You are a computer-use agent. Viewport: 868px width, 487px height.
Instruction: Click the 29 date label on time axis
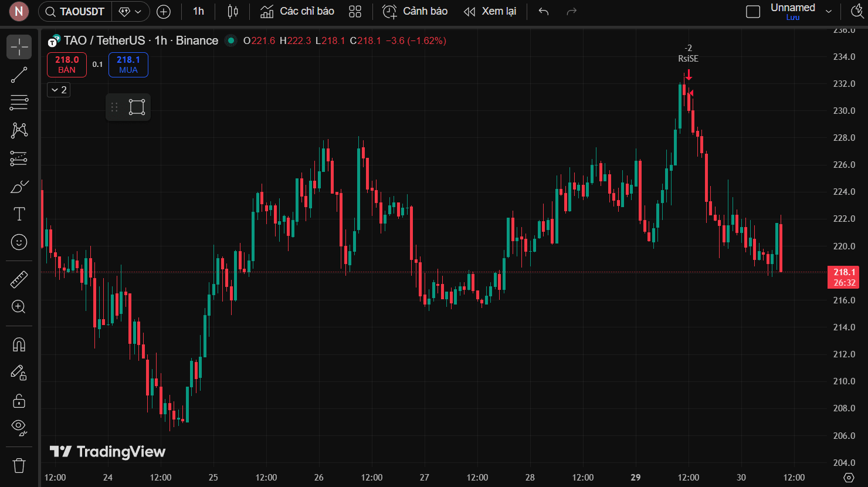[x=636, y=477]
